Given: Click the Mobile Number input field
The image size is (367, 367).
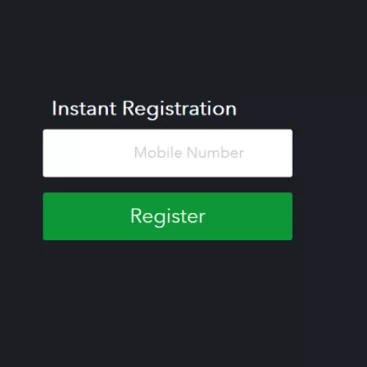Looking at the screenshot, I should coord(168,153).
